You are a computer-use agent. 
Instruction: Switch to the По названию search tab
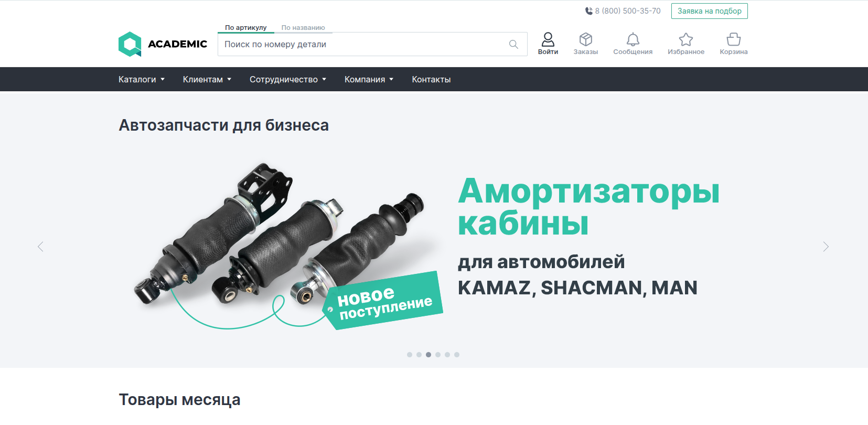click(303, 28)
